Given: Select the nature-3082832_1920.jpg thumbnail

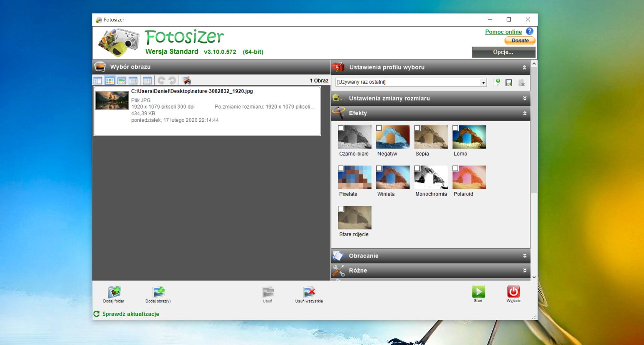Looking at the screenshot, I should point(112,100).
